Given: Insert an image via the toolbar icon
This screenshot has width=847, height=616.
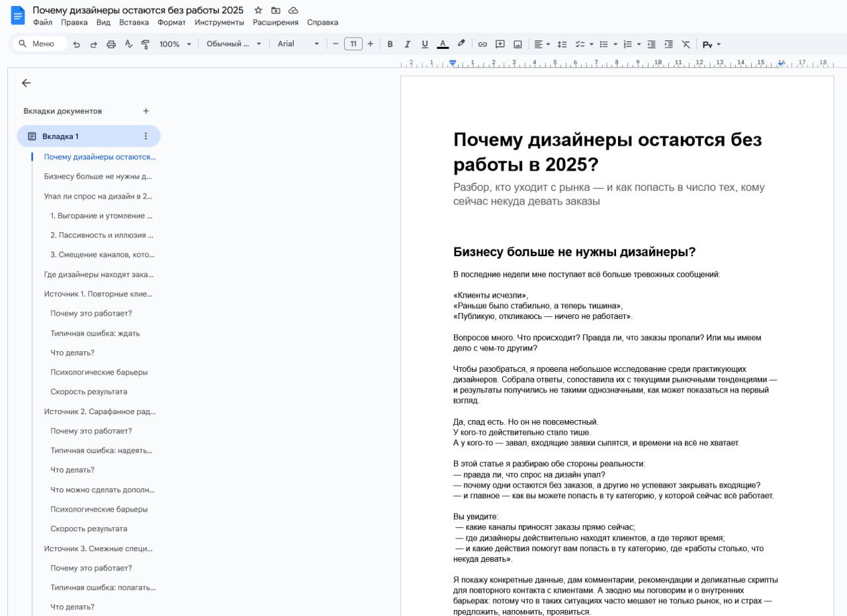Looking at the screenshot, I should coord(517,44).
